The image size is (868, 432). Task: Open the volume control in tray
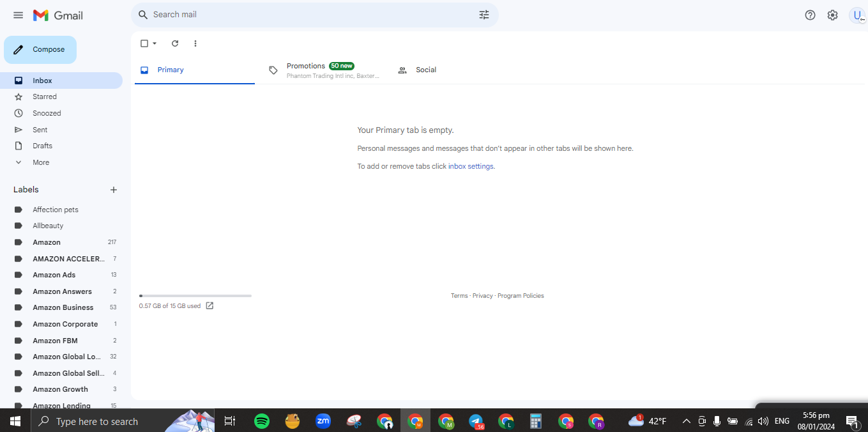[763, 421]
